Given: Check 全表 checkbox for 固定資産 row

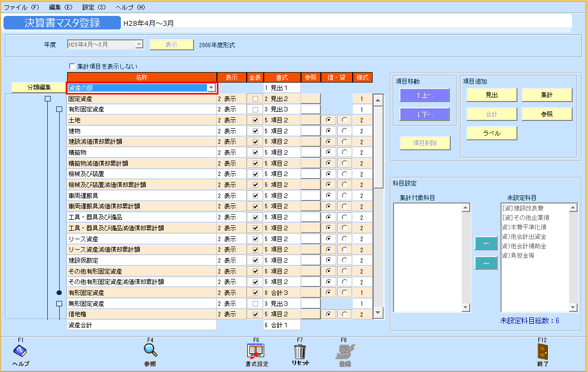Looking at the screenshot, I should tap(255, 99).
